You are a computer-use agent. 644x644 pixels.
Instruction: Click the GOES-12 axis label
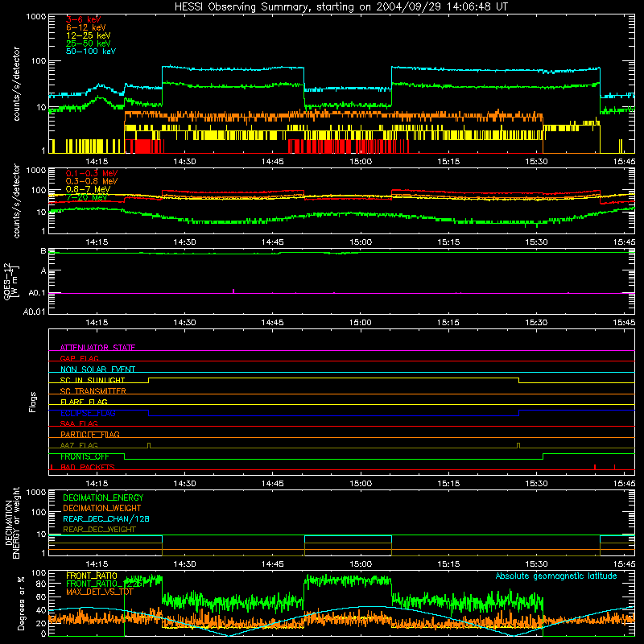click(10, 281)
